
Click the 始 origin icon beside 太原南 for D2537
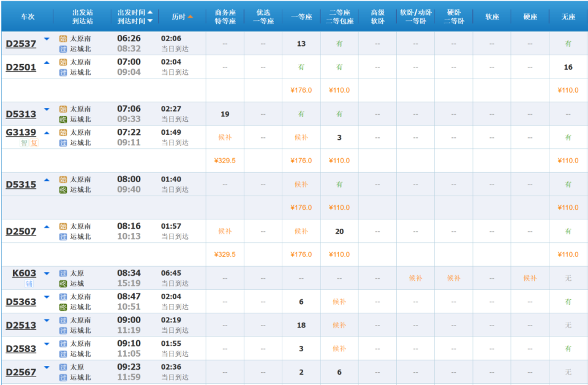pyautogui.click(x=62, y=39)
